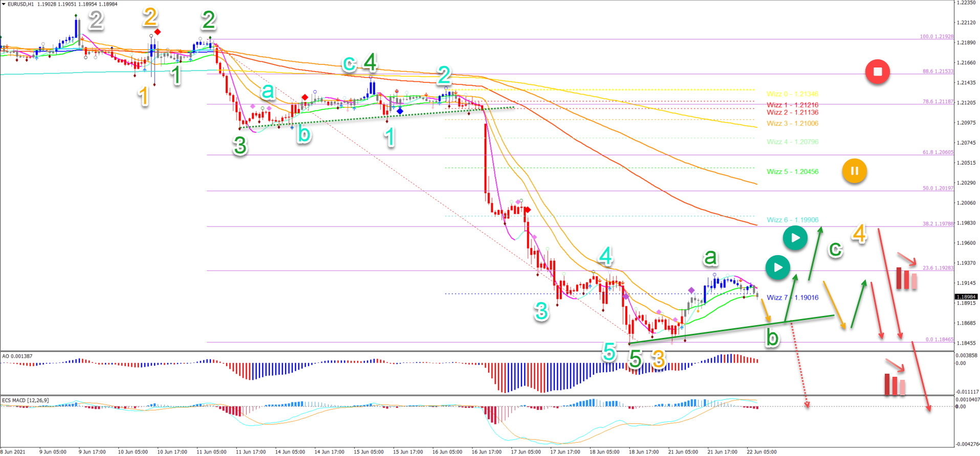Screen dimensions: 980x456
Task: Select the 0.0 1.18465 Fibonacci label
Action: tap(940, 339)
